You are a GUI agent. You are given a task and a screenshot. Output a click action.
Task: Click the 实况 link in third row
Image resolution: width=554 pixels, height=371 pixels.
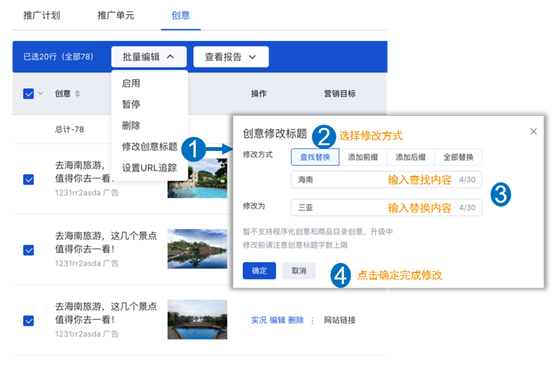coord(259,320)
